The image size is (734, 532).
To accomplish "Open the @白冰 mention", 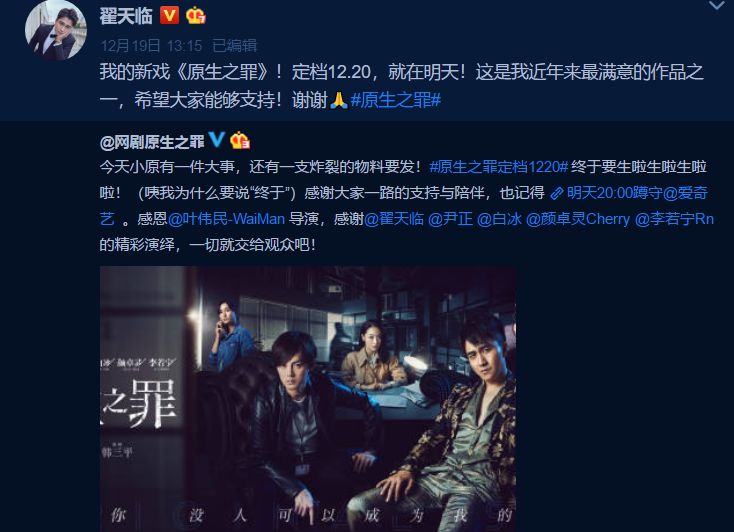I will (499, 219).
